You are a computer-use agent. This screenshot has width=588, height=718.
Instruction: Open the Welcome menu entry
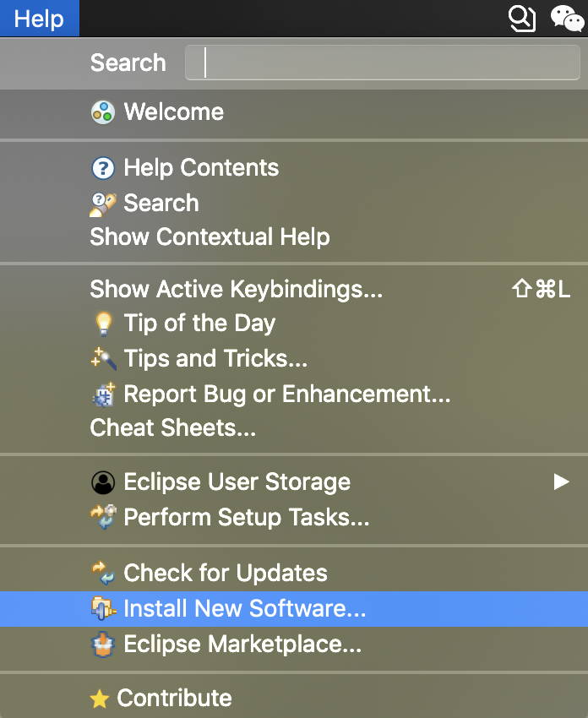click(294, 112)
